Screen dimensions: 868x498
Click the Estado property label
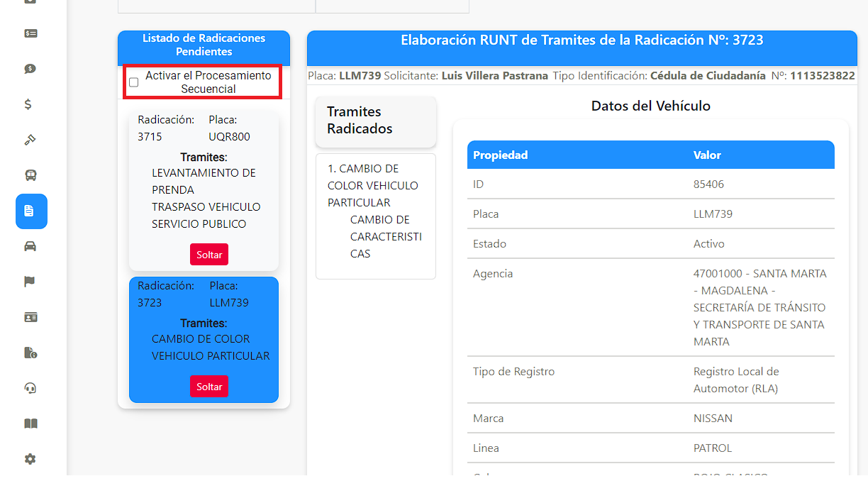490,244
